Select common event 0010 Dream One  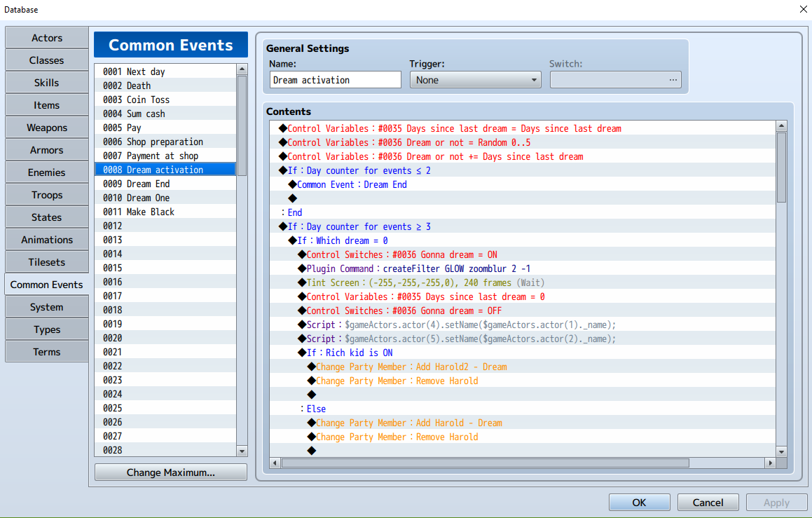point(165,198)
